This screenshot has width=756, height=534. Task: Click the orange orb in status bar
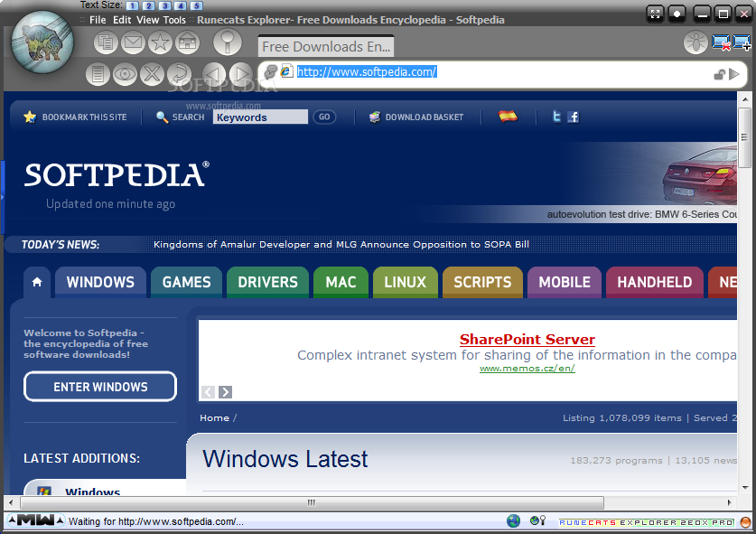click(x=745, y=522)
